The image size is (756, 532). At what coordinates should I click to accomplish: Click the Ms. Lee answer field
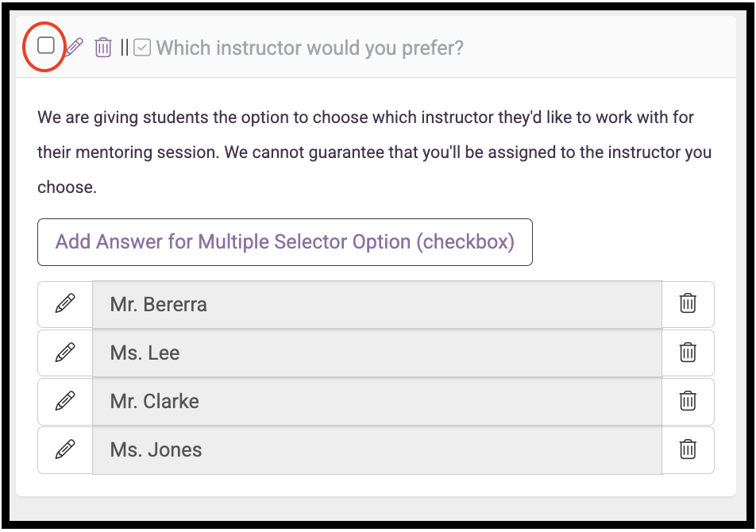pos(377,353)
